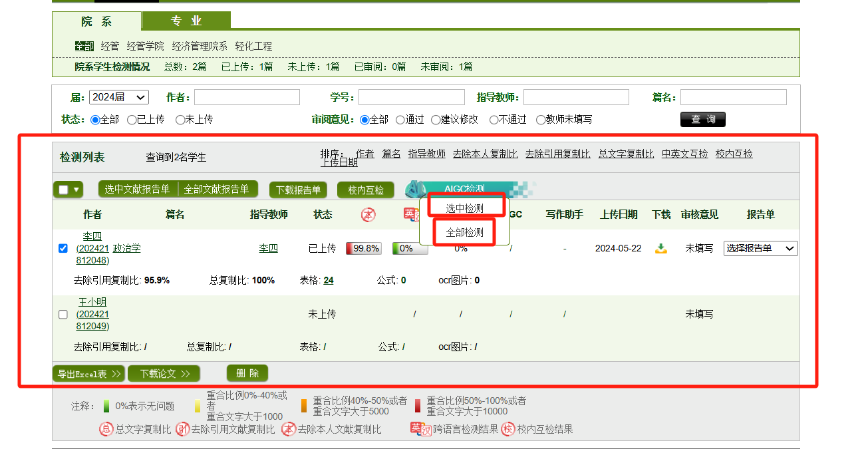Click the 校内互检结果 legend icon
Viewport: 868px width, 449px height.
(508, 429)
